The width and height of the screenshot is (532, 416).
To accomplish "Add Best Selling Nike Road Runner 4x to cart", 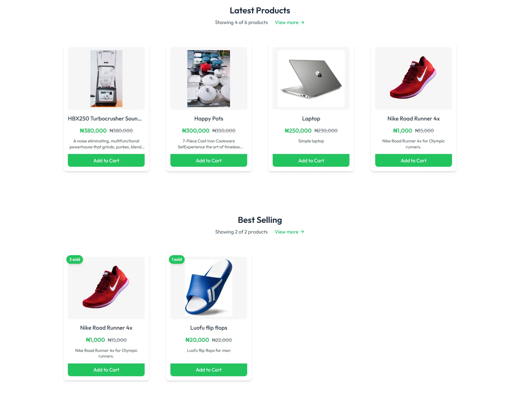I will click(106, 370).
